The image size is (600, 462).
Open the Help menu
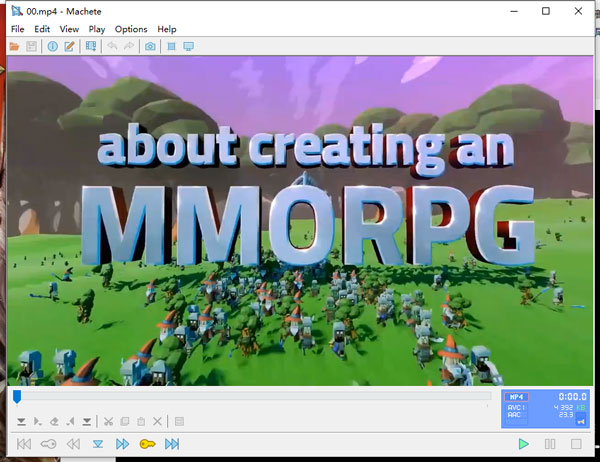coord(167,29)
